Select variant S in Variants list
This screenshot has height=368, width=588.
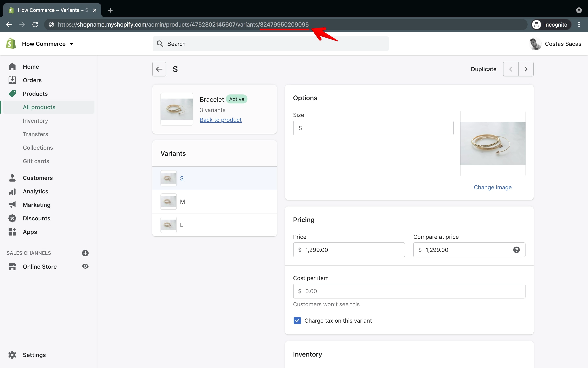pos(215,178)
